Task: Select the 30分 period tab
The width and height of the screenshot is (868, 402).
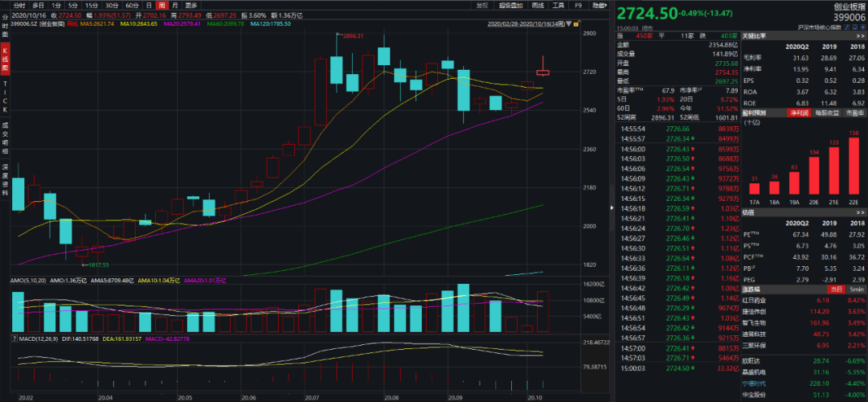Action: [x=112, y=5]
